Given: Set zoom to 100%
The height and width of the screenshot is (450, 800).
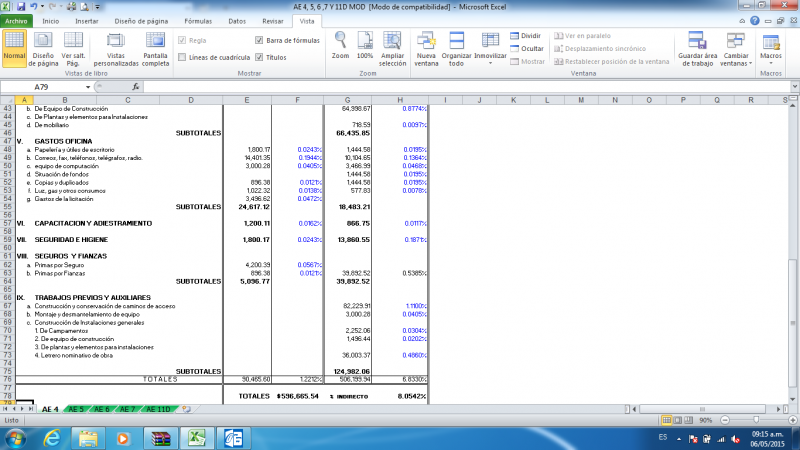Looking at the screenshot, I should pyautogui.click(x=365, y=46).
